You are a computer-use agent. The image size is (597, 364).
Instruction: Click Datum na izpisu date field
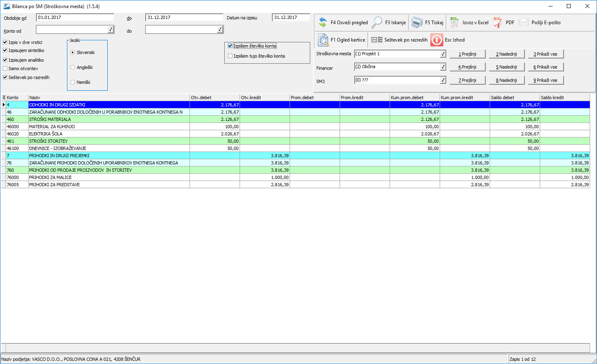click(291, 17)
